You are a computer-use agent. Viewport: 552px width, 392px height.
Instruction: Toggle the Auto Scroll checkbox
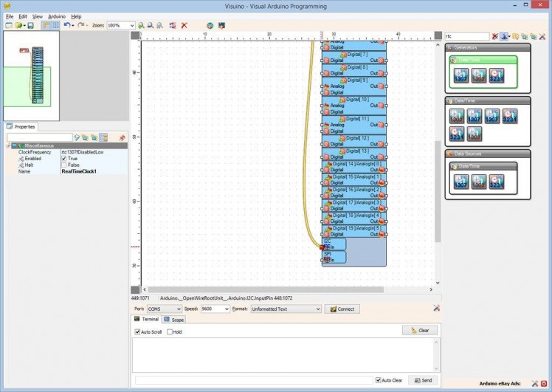click(x=137, y=332)
